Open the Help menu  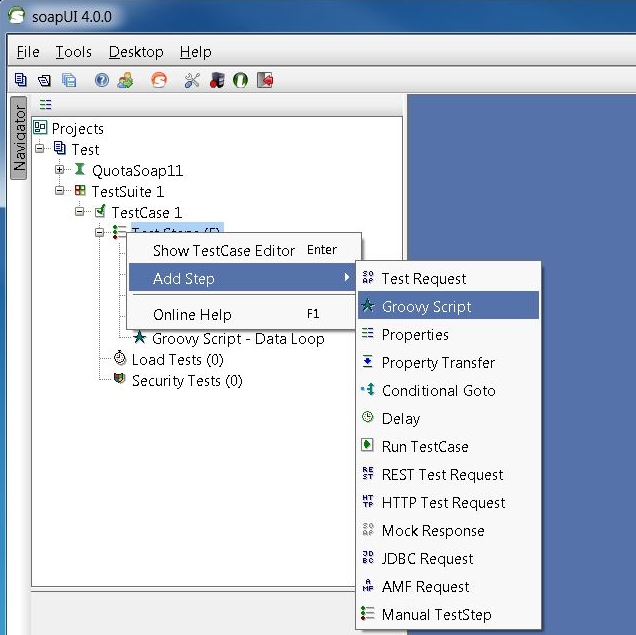(x=196, y=52)
